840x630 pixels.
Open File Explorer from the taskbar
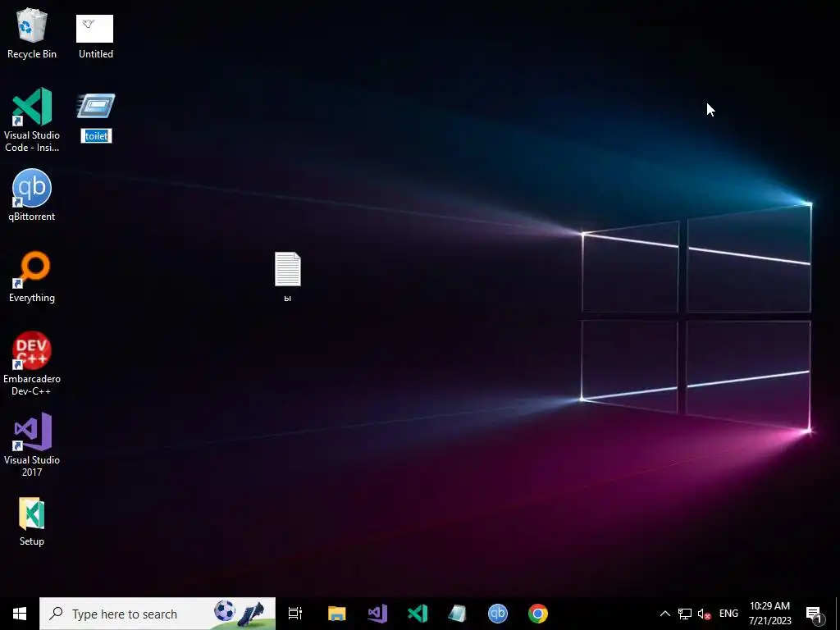tap(337, 614)
